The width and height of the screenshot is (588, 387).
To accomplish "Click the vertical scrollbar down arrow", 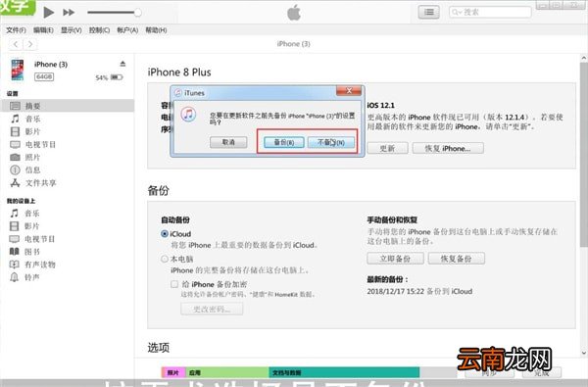I will 583,353.
